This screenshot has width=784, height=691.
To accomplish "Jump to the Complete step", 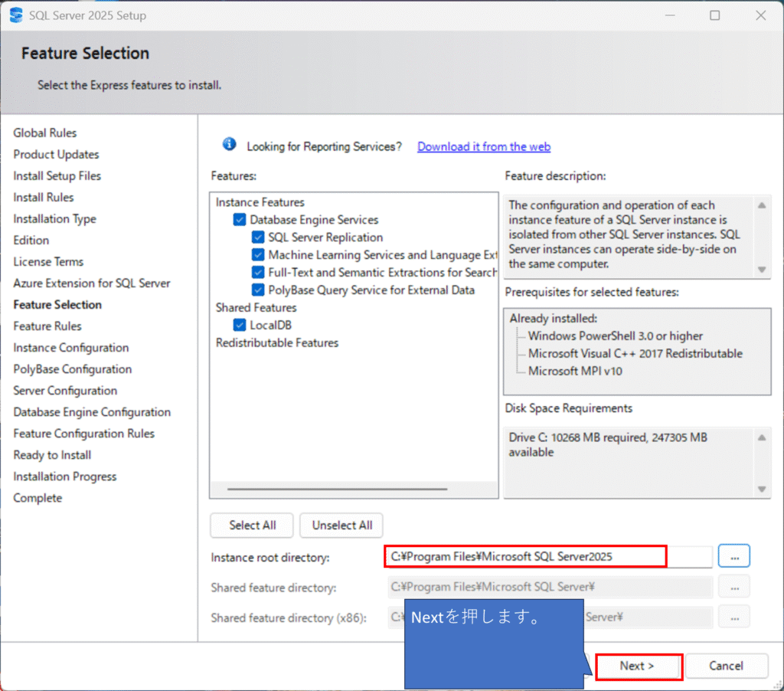I will (38, 499).
